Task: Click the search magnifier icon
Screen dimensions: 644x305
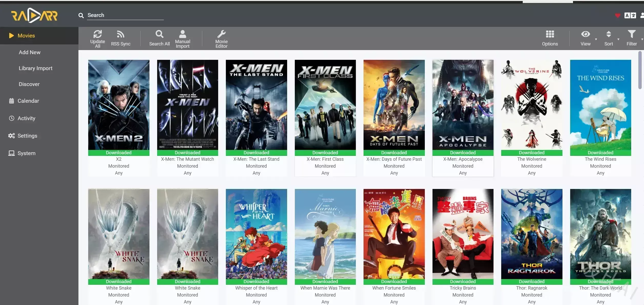Action: coord(81,15)
